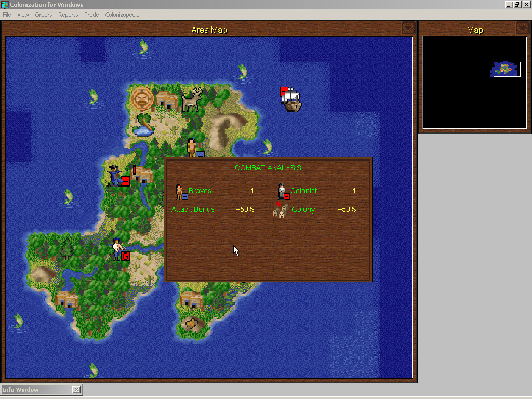Click the Colony +50% value
This screenshot has height=399, width=532.
[347, 209]
